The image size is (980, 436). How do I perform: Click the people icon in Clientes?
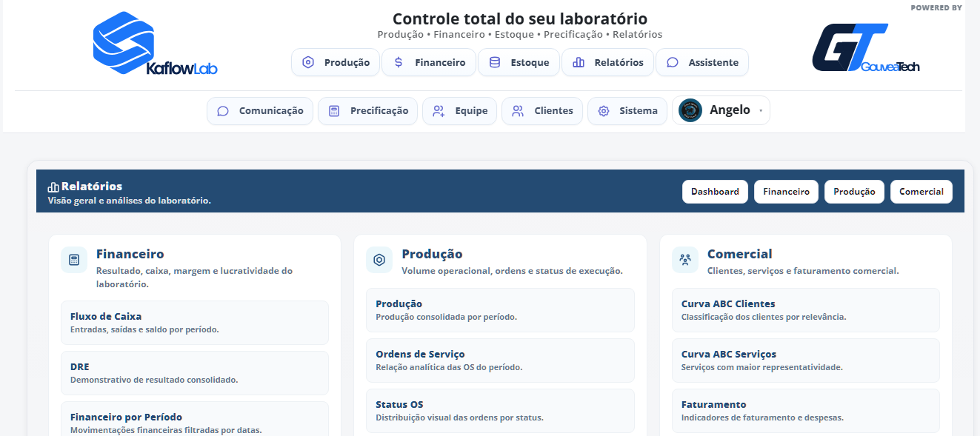pos(518,111)
